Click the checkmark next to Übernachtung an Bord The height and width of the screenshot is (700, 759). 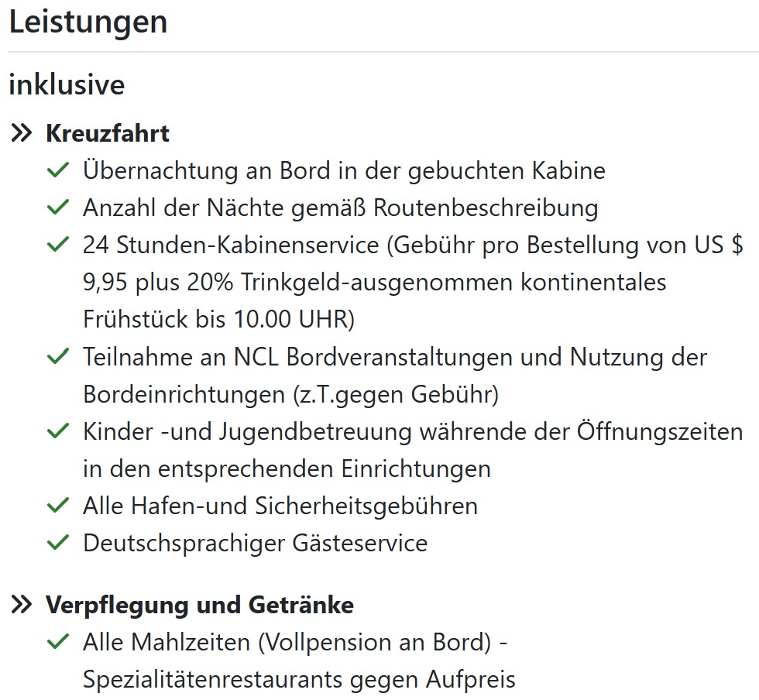coord(58,170)
